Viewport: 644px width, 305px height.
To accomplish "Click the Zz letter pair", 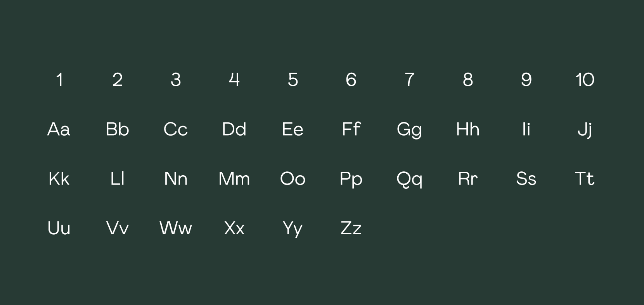I will point(351,228).
